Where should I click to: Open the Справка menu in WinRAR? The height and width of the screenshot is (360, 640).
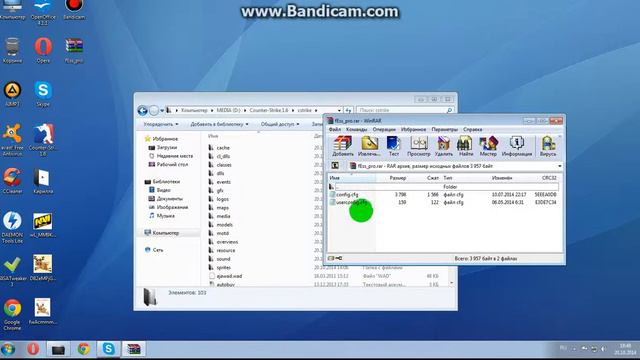tap(473, 129)
